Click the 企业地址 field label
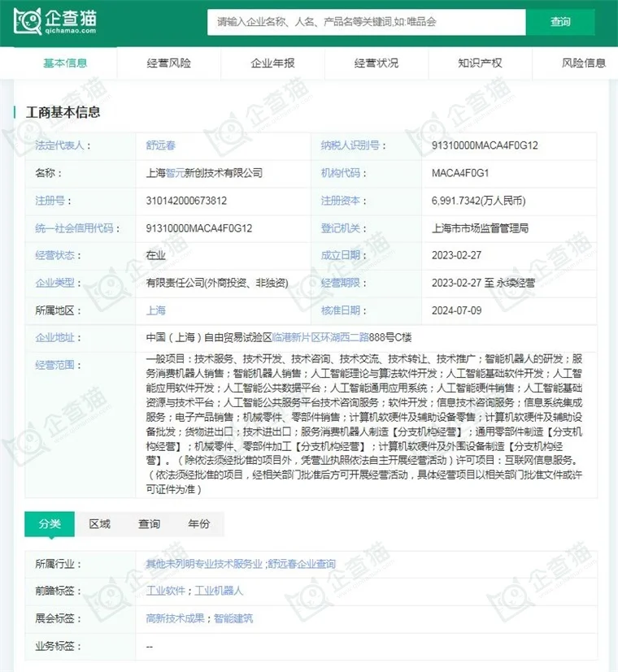The height and width of the screenshot is (672, 618). pos(55,338)
